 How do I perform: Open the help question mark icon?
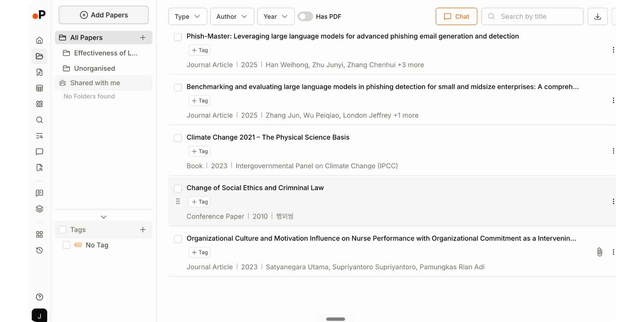point(39,297)
